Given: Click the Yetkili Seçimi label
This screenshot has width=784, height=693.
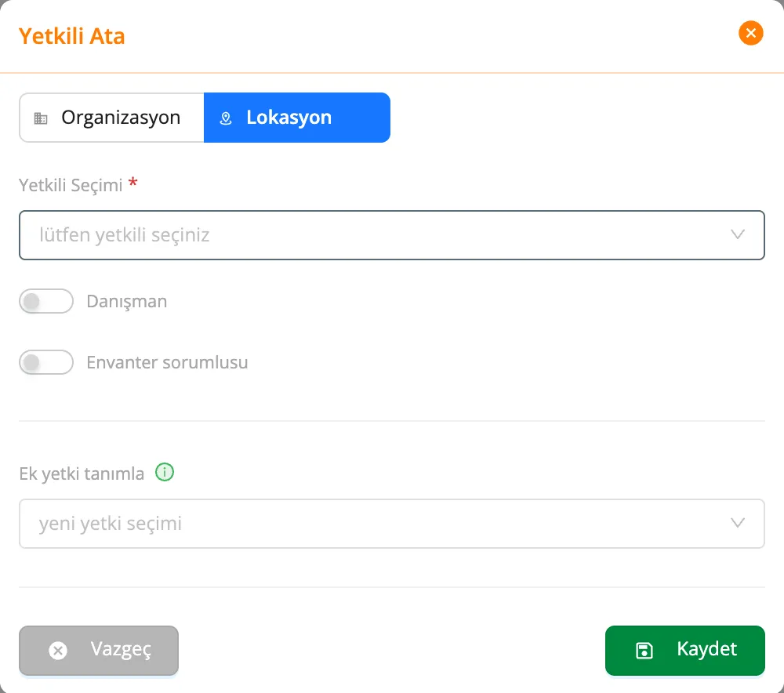Looking at the screenshot, I should (x=71, y=185).
